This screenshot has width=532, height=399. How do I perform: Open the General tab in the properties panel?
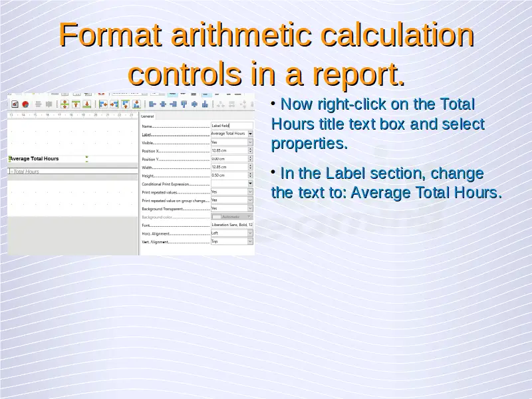[x=147, y=116]
